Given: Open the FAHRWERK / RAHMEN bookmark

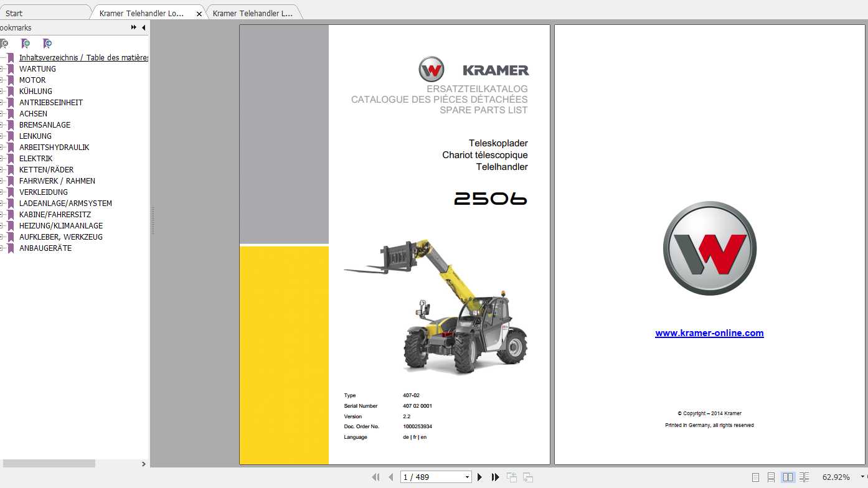Looking at the screenshot, I should (57, 181).
